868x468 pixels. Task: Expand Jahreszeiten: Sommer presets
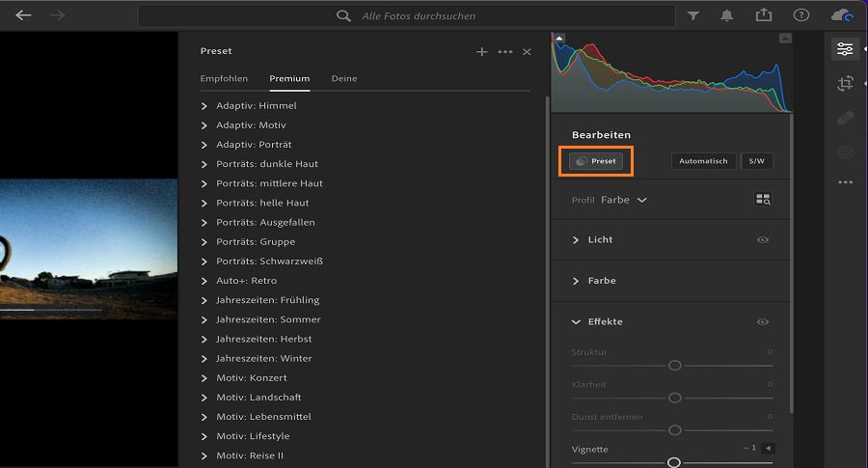(x=203, y=319)
